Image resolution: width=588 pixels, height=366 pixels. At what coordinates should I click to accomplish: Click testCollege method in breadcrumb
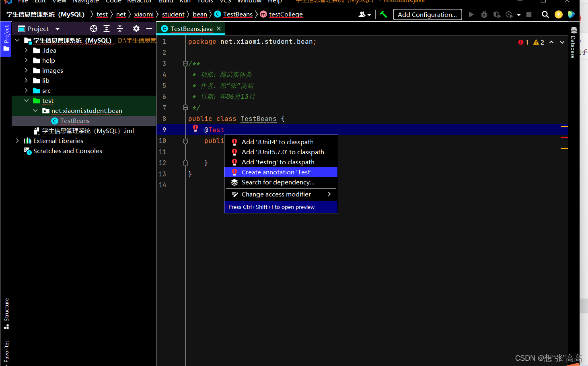pyautogui.click(x=282, y=14)
